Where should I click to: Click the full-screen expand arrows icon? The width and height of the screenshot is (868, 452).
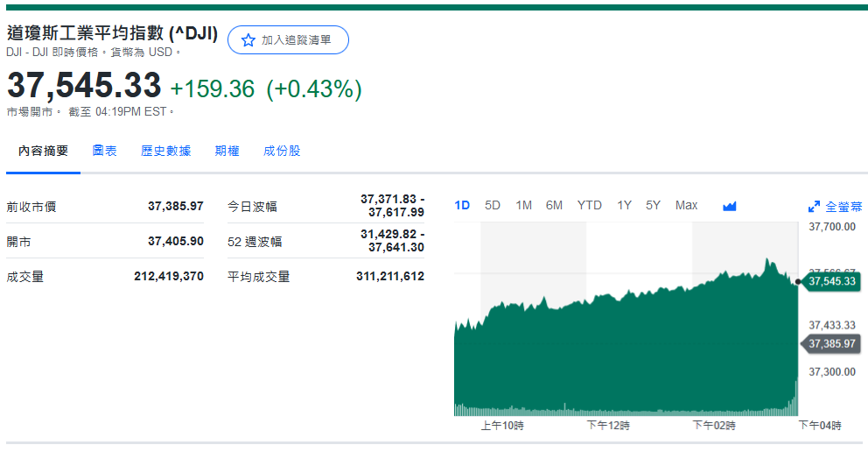814,207
